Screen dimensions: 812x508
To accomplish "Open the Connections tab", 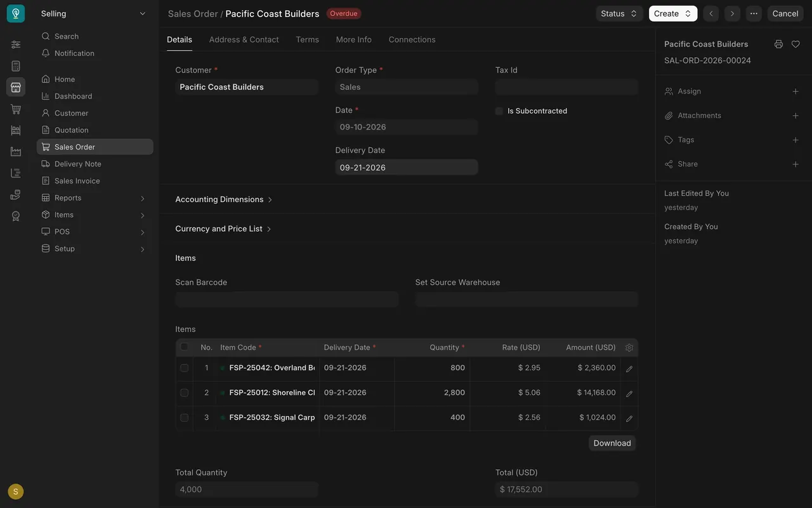I will click(412, 39).
